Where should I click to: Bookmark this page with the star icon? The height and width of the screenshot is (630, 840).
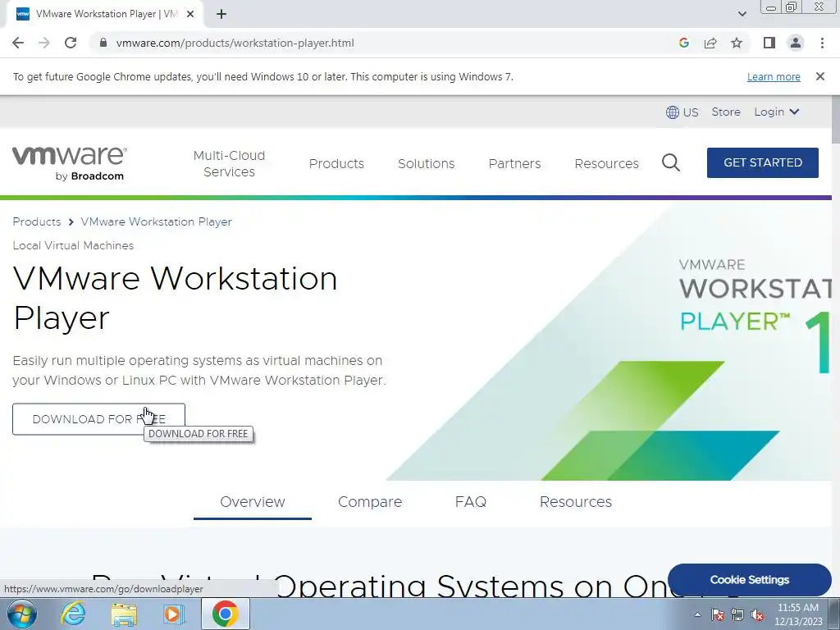[737, 43]
